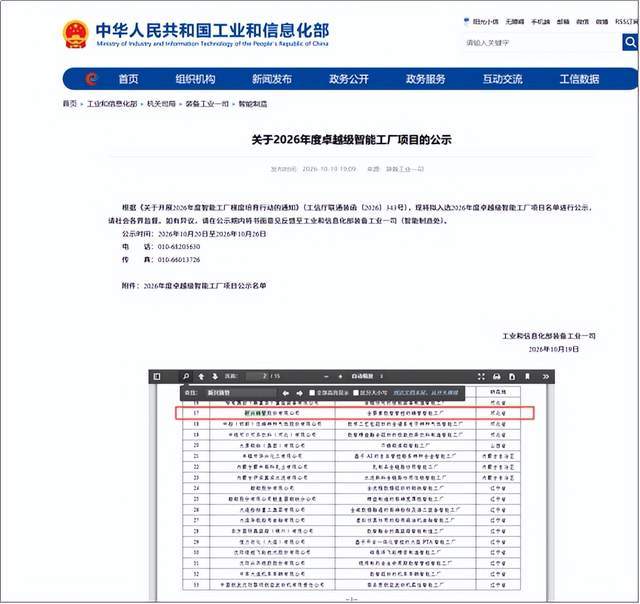Click the signature date 2026年10月19日
640x604 pixels.
pyautogui.click(x=554, y=349)
